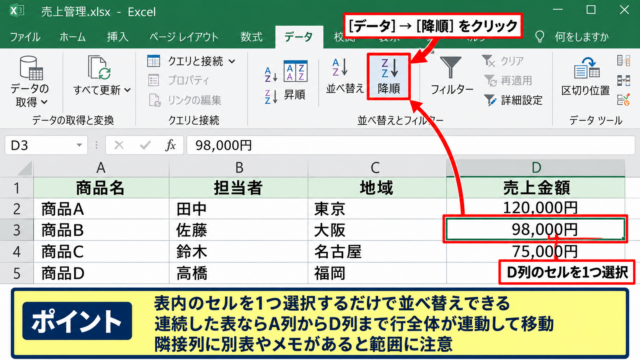Click the top Data Tools small icon
The width and height of the screenshot is (640, 360).
[623, 61]
